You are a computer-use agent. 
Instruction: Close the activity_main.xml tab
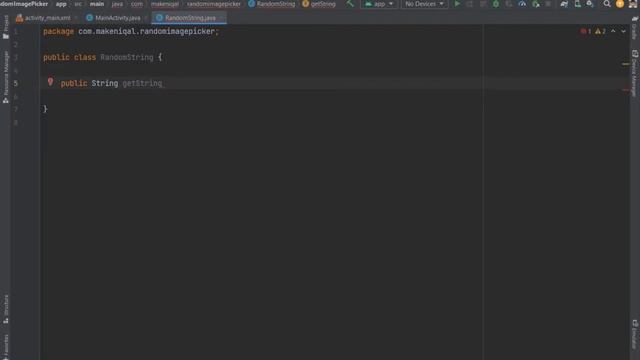click(76, 18)
